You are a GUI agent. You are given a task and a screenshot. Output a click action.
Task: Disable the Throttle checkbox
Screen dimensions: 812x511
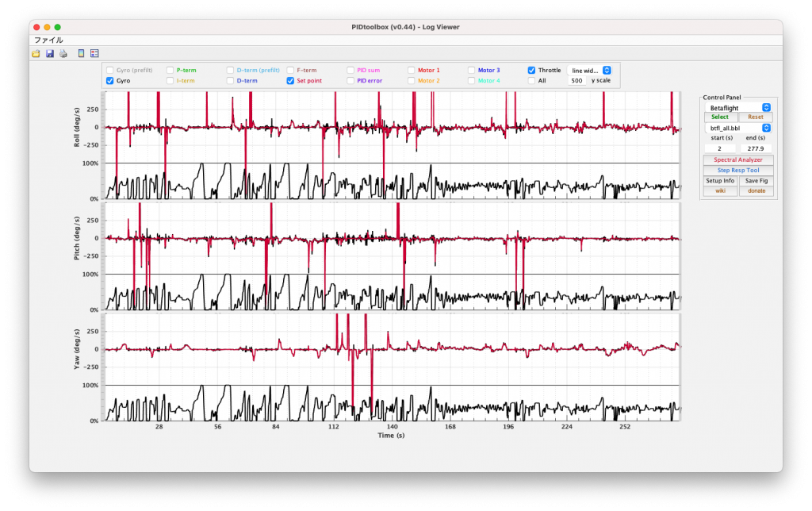(x=532, y=70)
